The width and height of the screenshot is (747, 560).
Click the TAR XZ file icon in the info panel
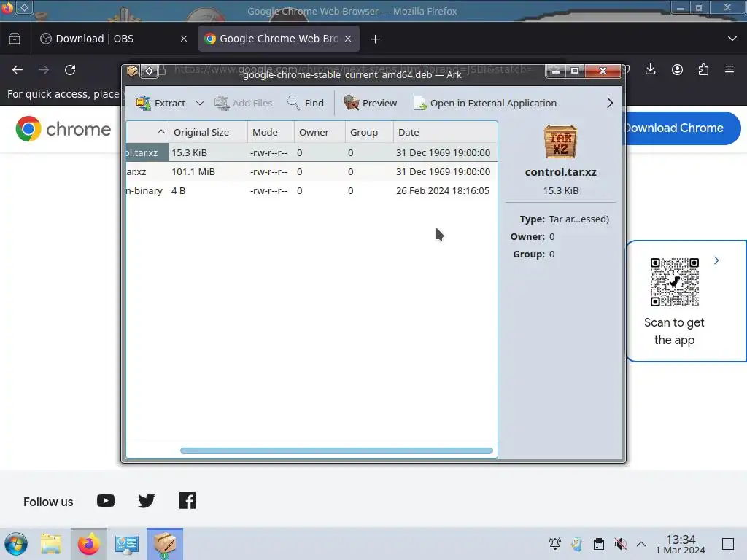(x=560, y=141)
